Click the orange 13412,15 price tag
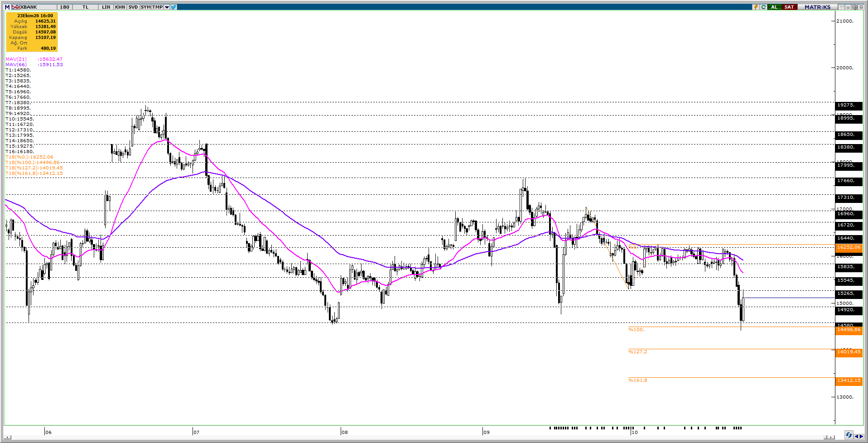Viewport: 868px width, 443px height. point(849,381)
